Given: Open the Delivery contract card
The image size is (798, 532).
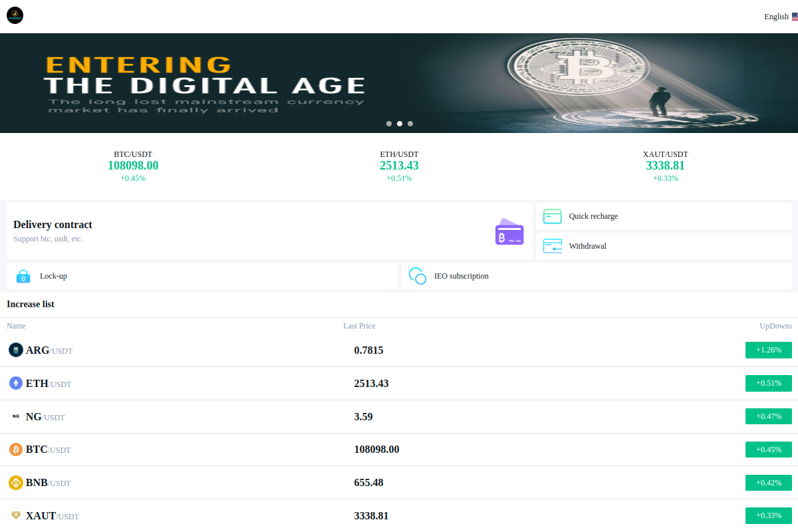Looking at the screenshot, I should tap(269, 231).
